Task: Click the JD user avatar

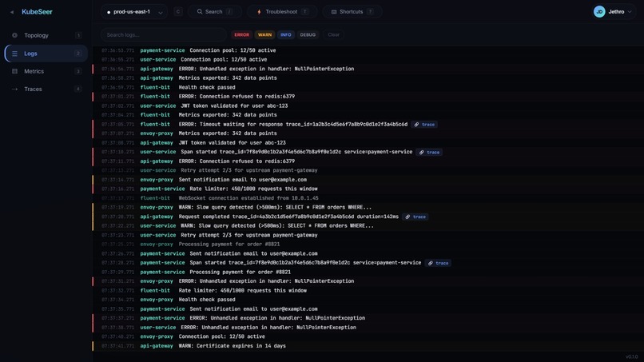Action: coord(599,12)
